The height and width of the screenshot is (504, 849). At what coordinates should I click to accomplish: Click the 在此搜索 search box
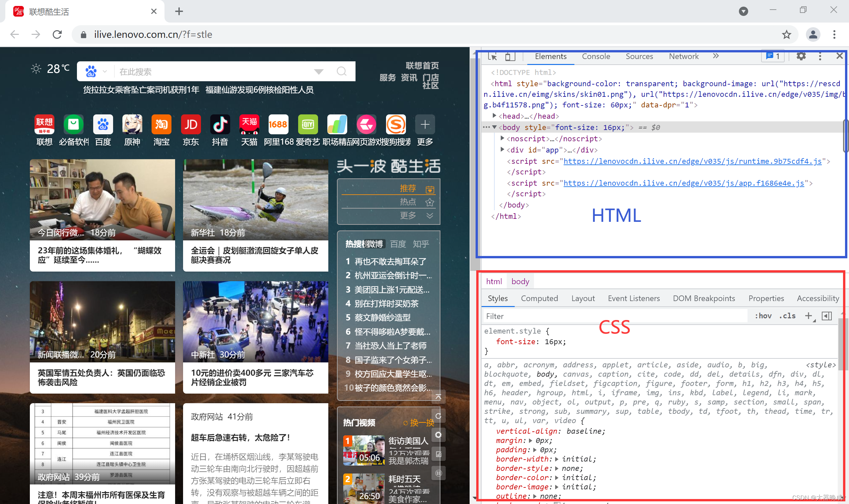coord(214,71)
